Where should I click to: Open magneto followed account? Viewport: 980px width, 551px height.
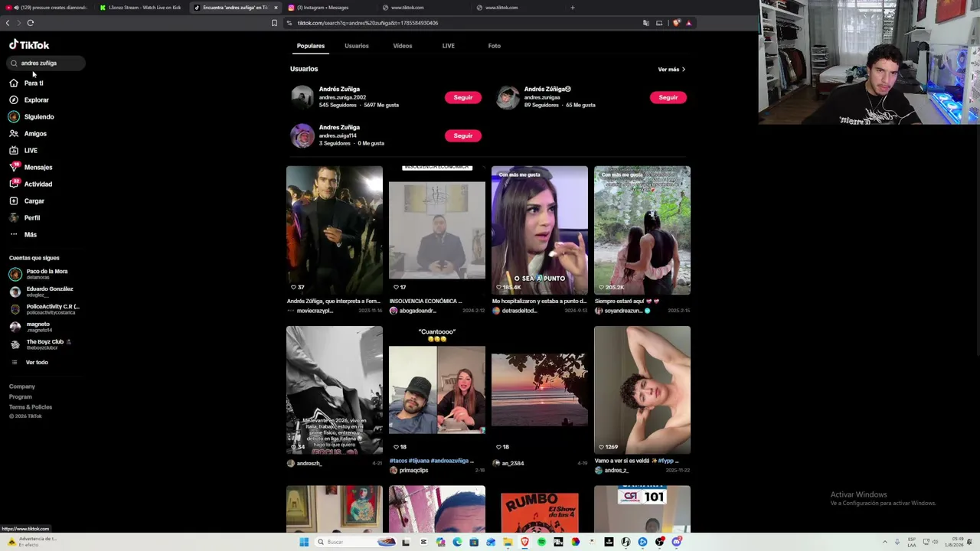coord(32,327)
